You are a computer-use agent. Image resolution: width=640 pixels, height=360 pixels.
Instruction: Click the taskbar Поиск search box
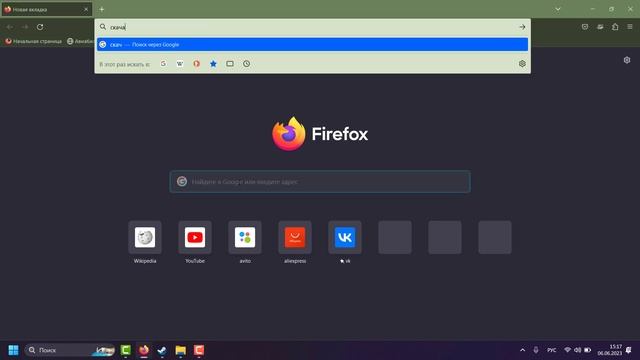(x=70, y=350)
